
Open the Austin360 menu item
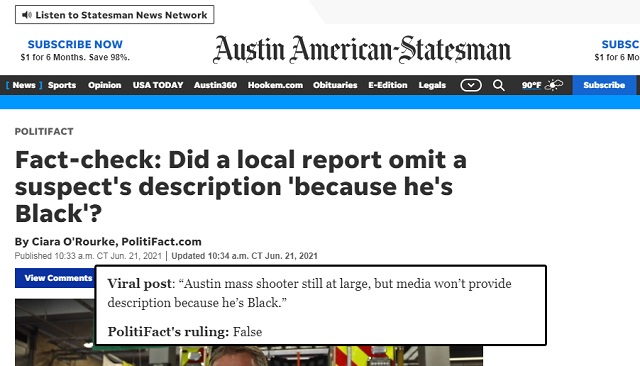[x=215, y=85]
